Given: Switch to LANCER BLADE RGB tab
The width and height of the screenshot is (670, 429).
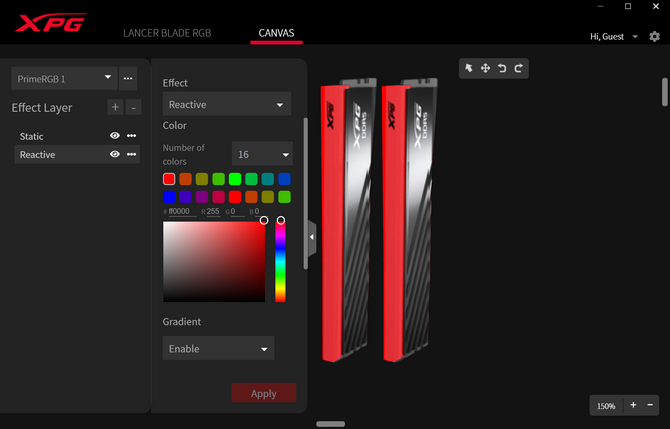Looking at the screenshot, I should [167, 33].
